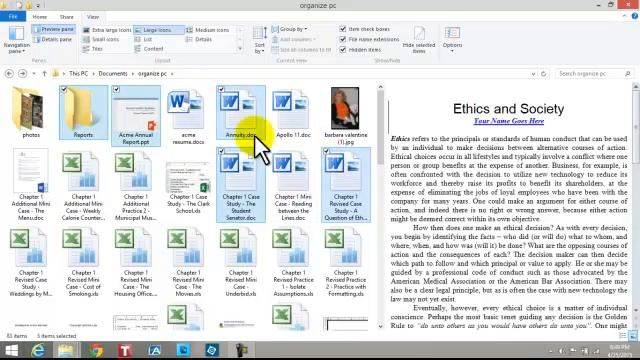Select Chapter 1 Additional Practice 2 - Municipal Mus file

(136, 184)
